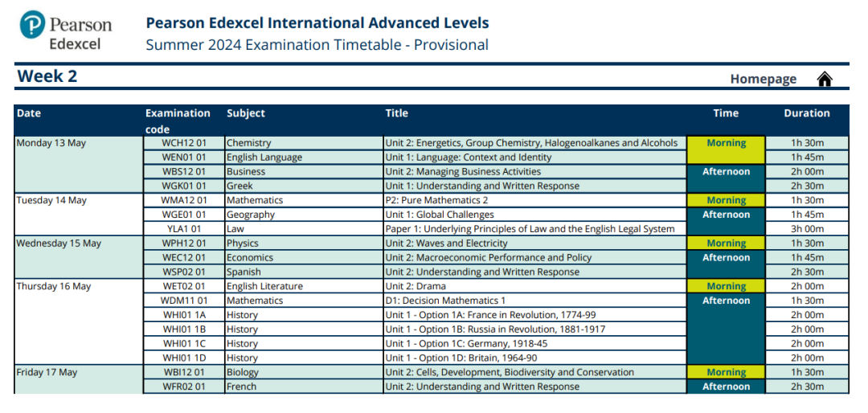Click exam code WET02 01
Image resolution: width=868 pixels, height=413 pixels.
pos(183,286)
